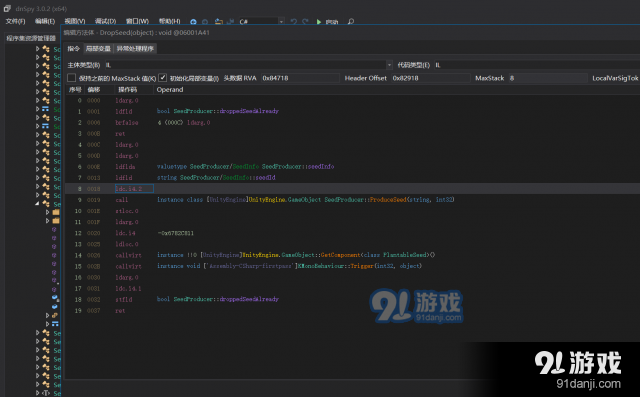640x397 pixels.
Task: Select the blue field icon without lock
Action: point(54,306)
